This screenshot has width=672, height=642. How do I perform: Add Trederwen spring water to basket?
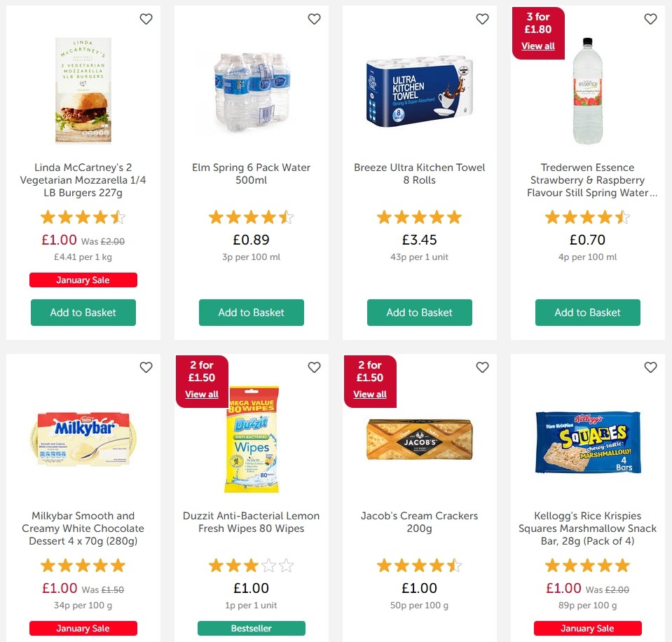[x=587, y=313]
